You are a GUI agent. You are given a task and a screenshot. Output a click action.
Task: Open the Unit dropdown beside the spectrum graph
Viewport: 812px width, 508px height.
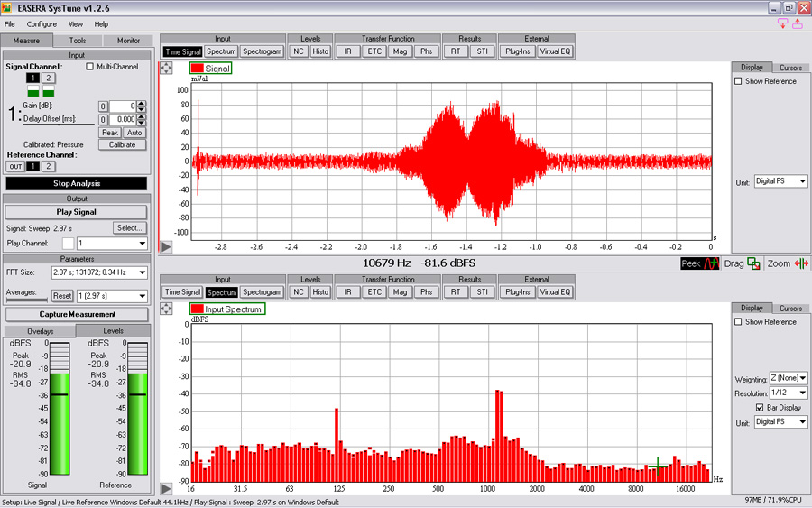[781, 422]
